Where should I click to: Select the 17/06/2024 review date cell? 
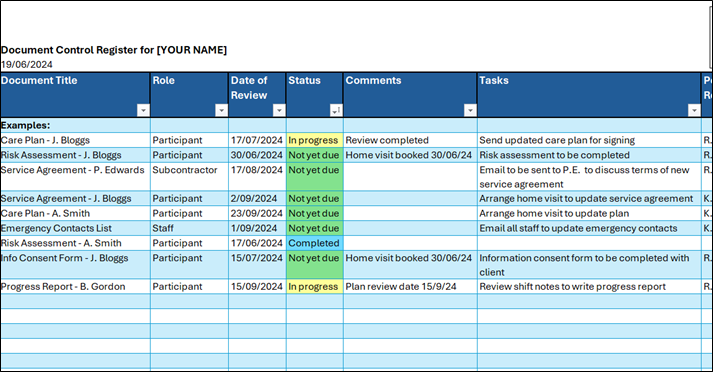(257, 243)
